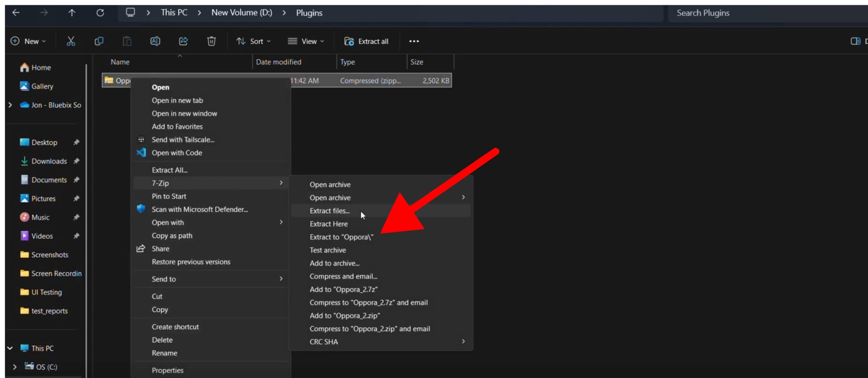Collapse the This PC tree node

pos(10,348)
